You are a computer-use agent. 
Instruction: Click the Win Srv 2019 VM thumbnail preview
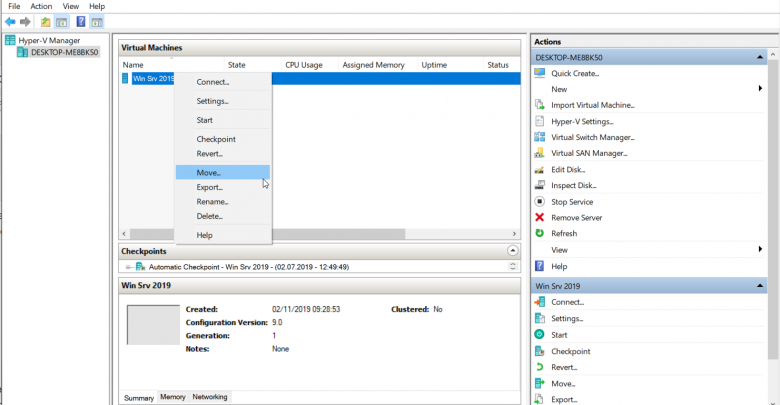[x=153, y=325]
